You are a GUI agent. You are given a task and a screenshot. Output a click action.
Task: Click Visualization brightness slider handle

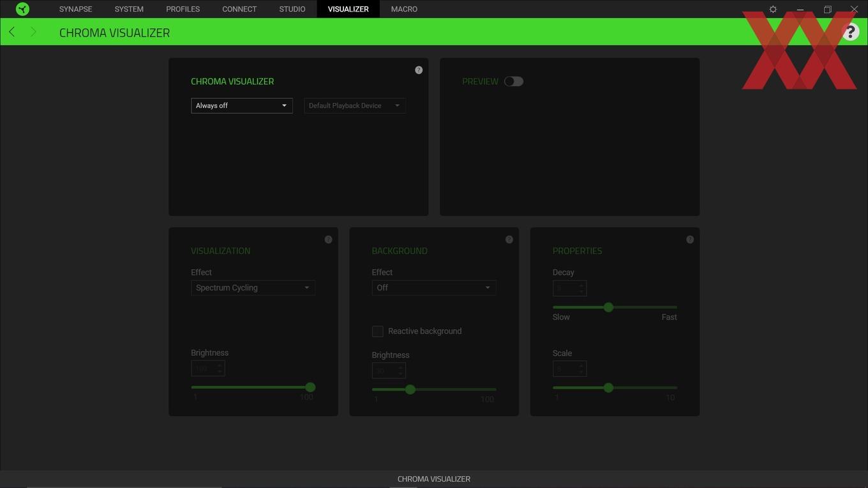[x=310, y=387]
